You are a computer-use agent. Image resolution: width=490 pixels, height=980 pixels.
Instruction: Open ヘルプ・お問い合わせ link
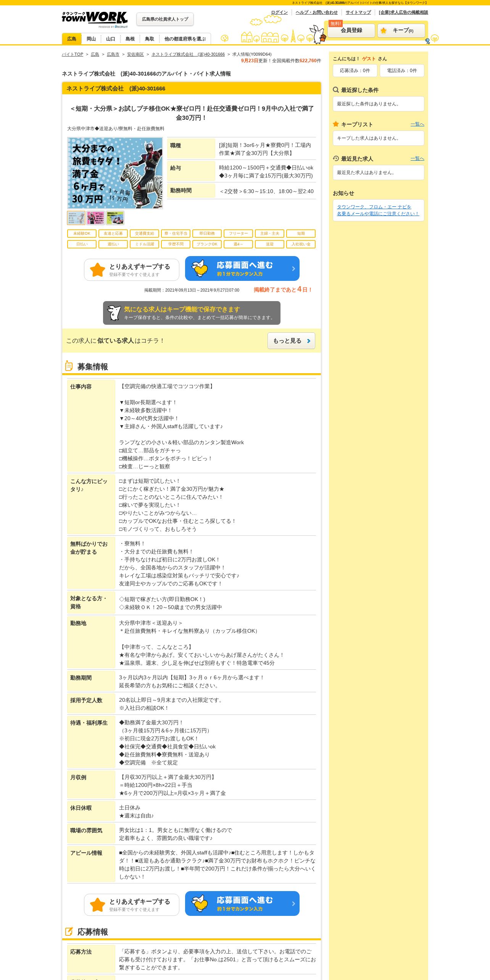(x=317, y=12)
